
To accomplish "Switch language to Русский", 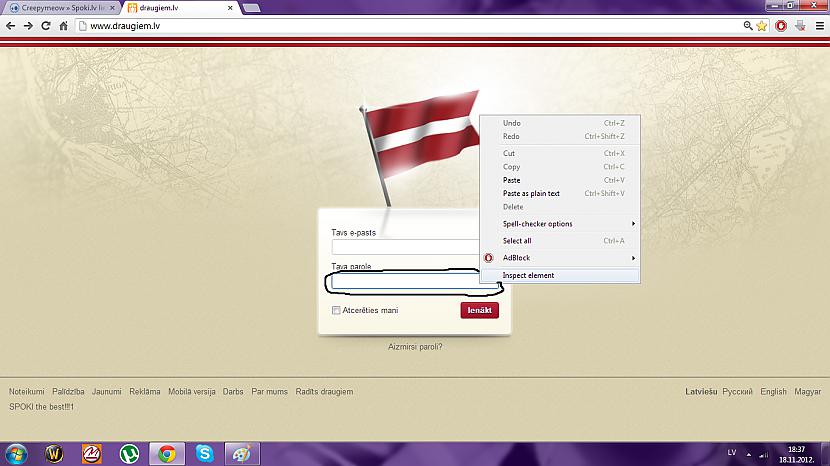I will click(x=737, y=391).
